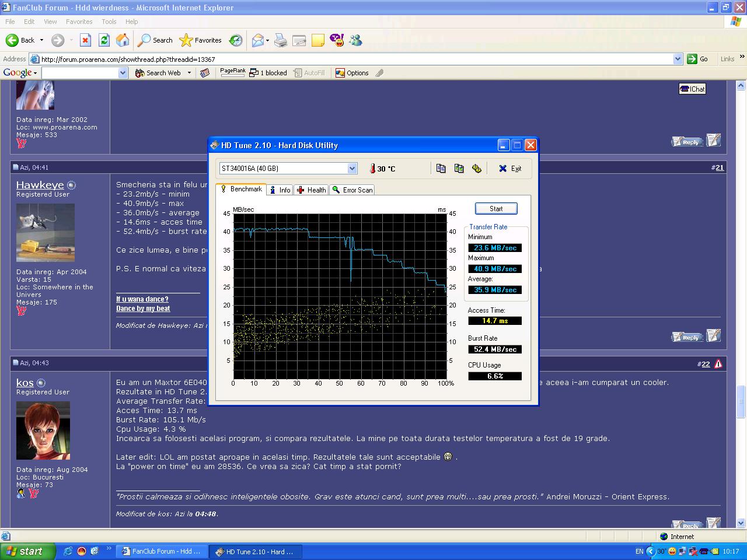Click Search Web on Google toolbar
747x560 pixels.
coord(158,73)
